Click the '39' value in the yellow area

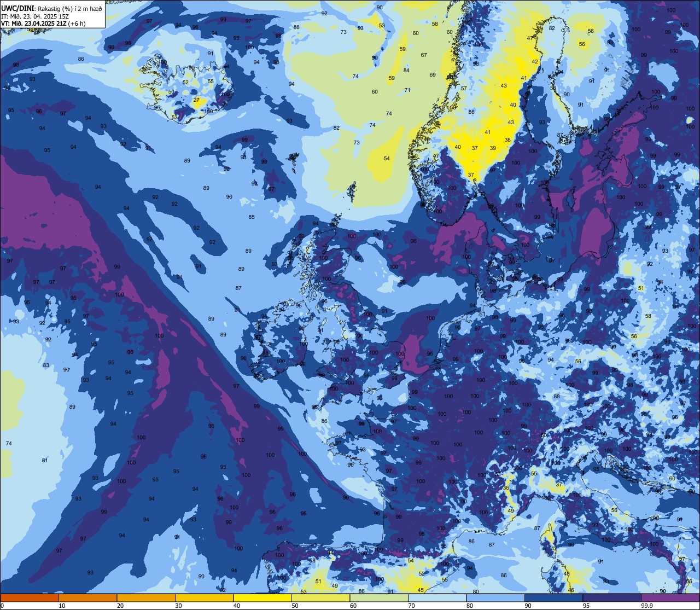click(x=493, y=148)
